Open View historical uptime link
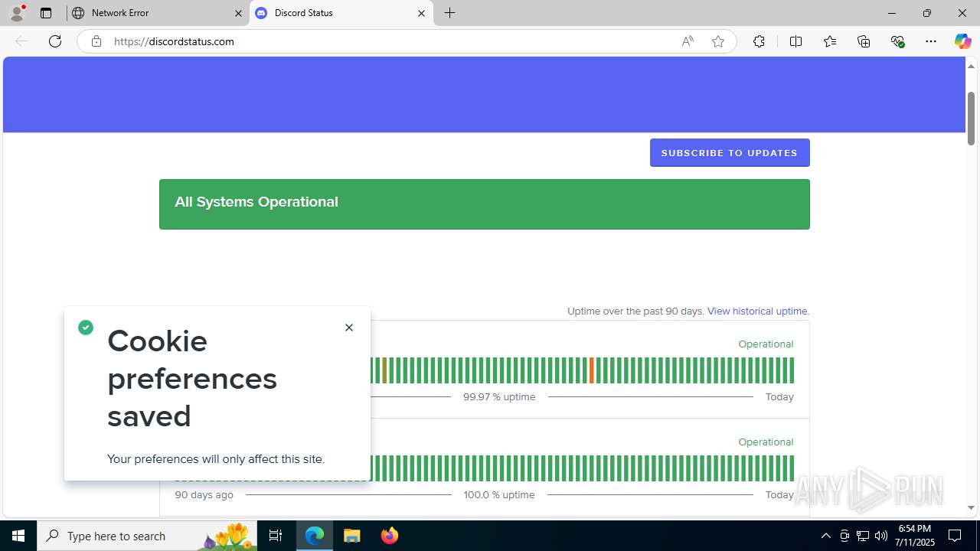The height and width of the screenshot is (551, 980). pos(758,311)
